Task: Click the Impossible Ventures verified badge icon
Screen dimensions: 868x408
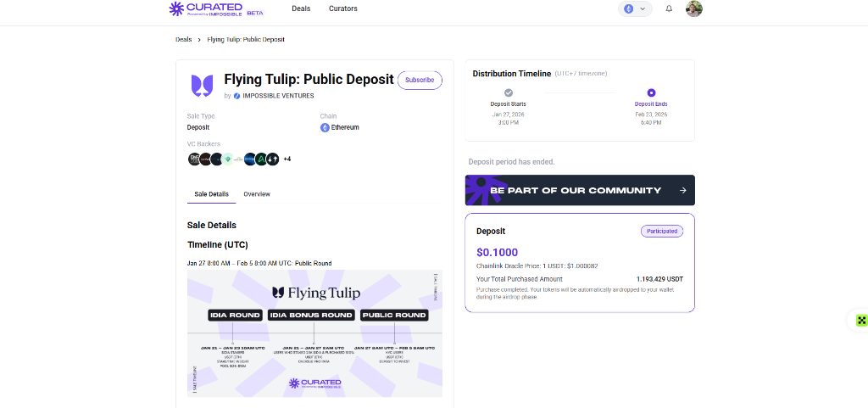Action: click(x=237, y=96)
